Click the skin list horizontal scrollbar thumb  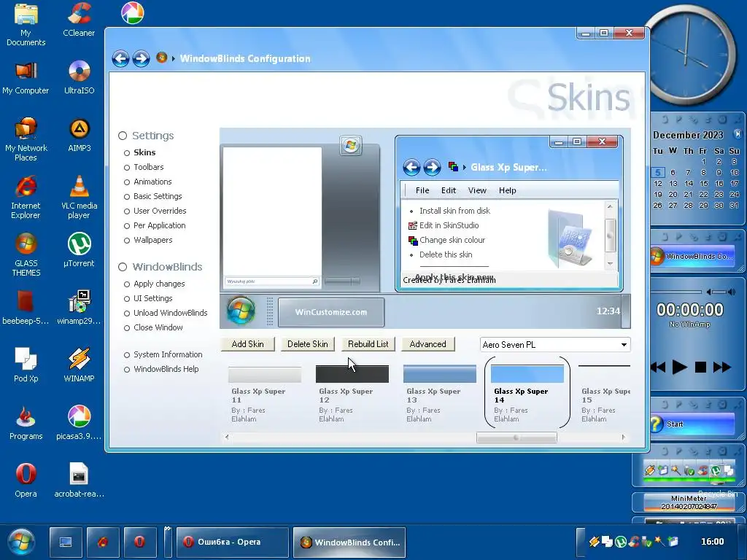coord(516,437)
